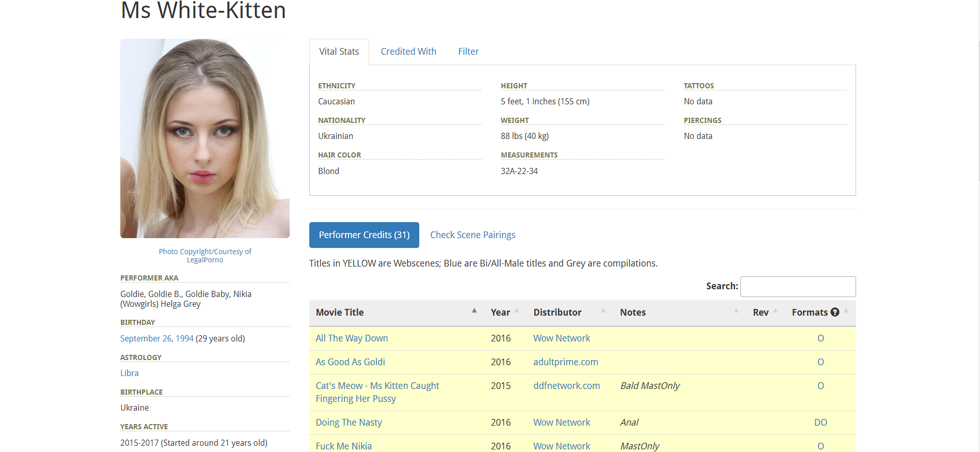Image resolution: width=980 pixels, height=452 pixels.
Task: Sort table by Year column
Action: [x=505, y=313]
